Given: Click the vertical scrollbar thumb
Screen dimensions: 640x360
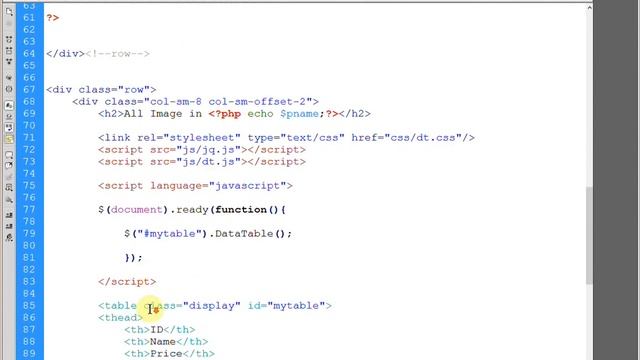Looking at the screenshot, I should pyautogui.click(x=589, y=236).
